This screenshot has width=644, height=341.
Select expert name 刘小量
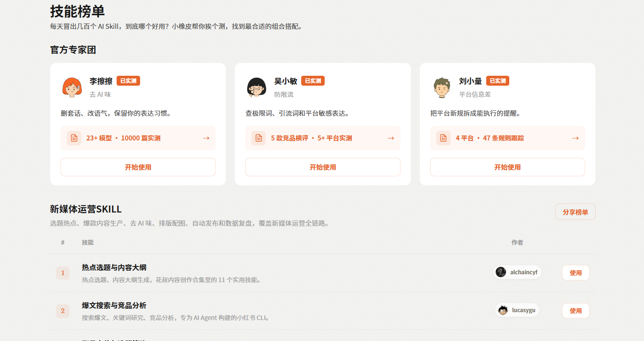coord(471,81)
